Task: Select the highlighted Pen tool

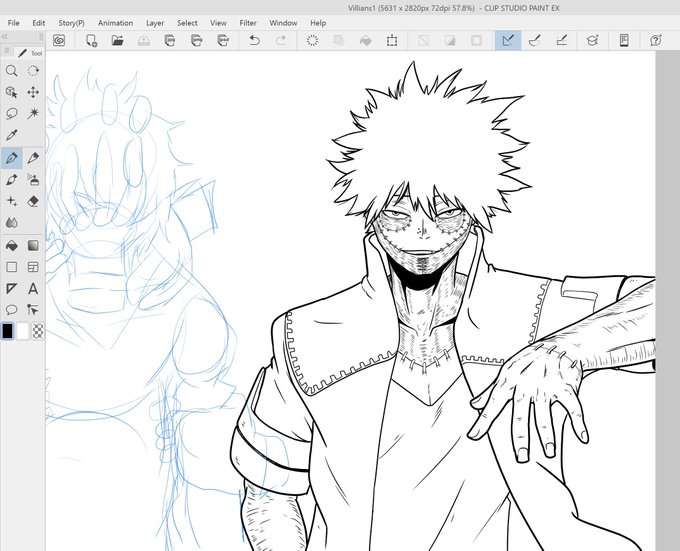Action: click(x=12, y=158)
